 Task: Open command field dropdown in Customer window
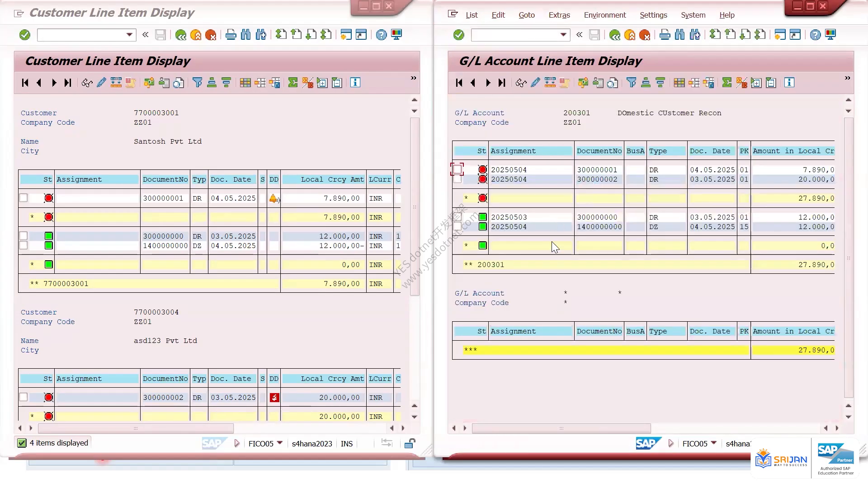[x=129, y=35]
